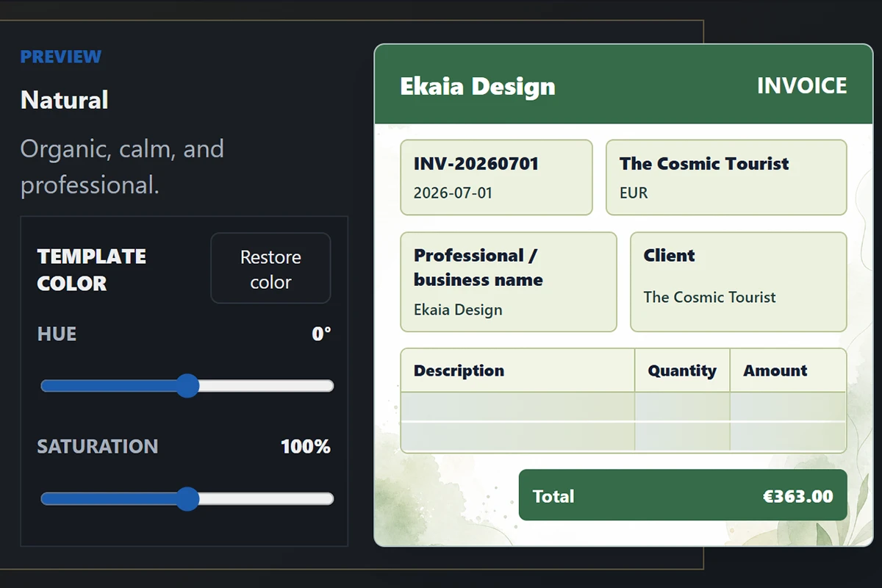Click the TEMPLATE COLOR heading

[x=92, y=270]
